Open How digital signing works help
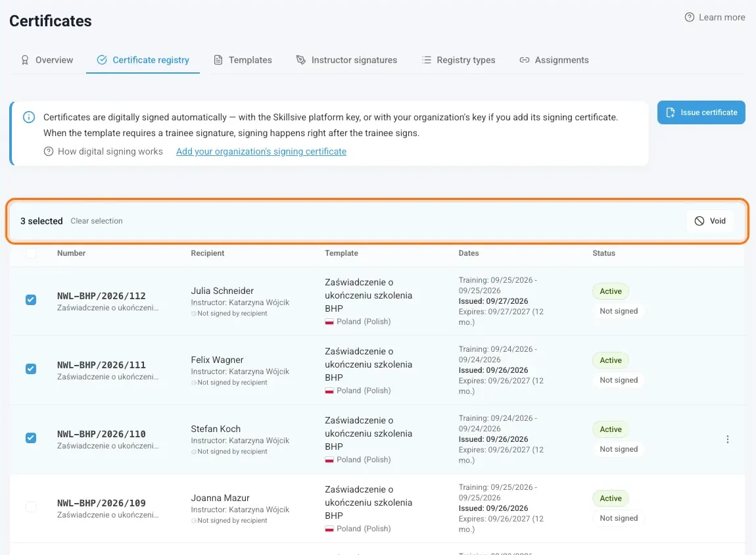The image size is (756, 555). 103,151
